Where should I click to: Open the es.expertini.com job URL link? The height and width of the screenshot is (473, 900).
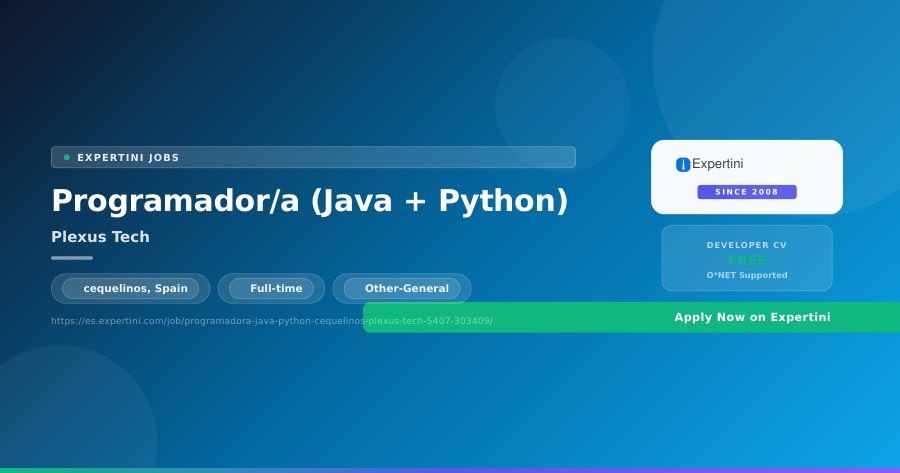[272, 321]
